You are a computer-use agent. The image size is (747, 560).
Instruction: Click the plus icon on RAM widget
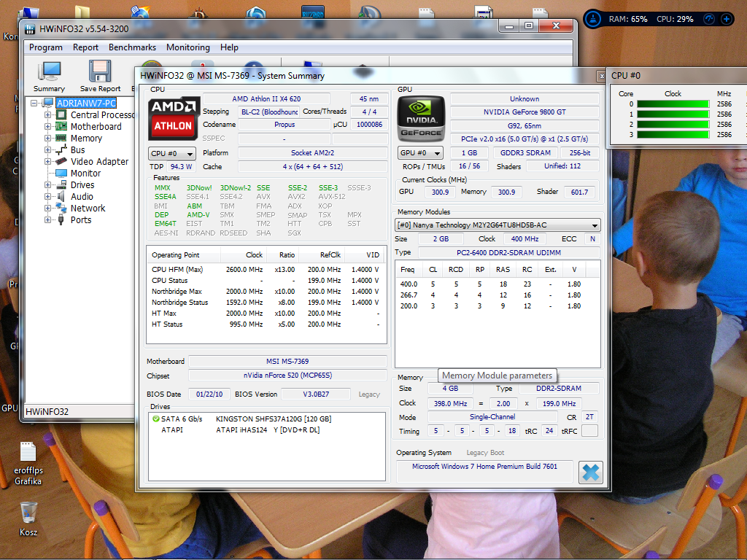[x=726, y=19]
